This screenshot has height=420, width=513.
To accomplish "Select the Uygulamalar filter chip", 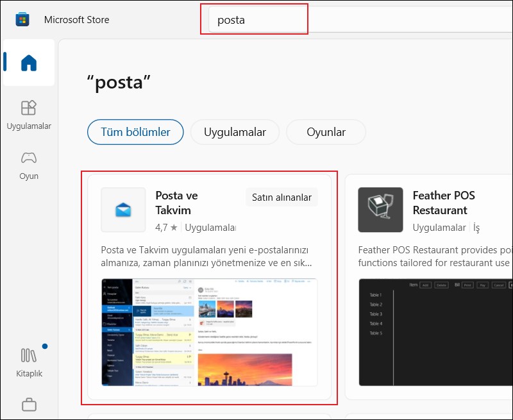I will pyautogui.click(x=235, y=132).
